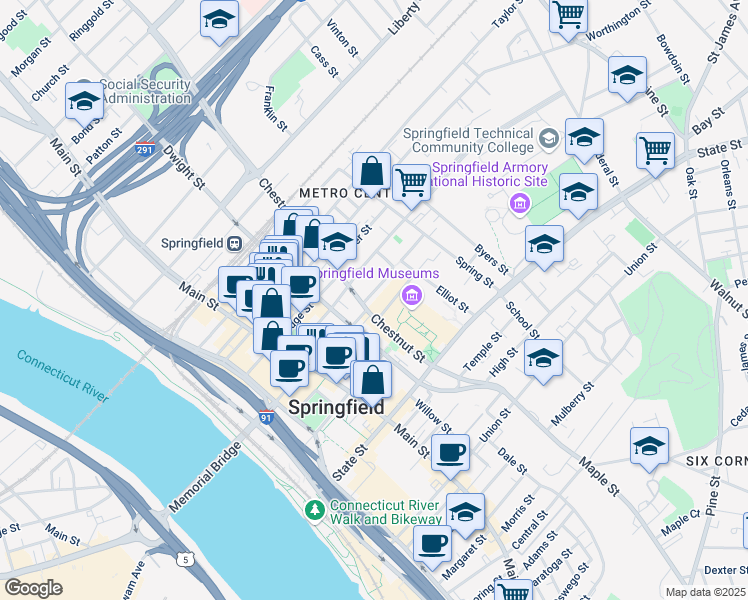Click the school marker near Ringgold St

point(219,20)
